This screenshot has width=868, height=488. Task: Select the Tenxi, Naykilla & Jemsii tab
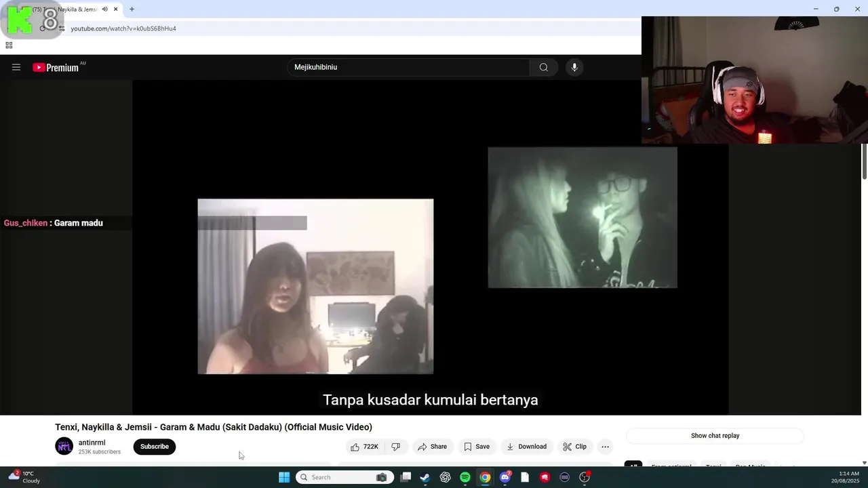coord(68,9)
